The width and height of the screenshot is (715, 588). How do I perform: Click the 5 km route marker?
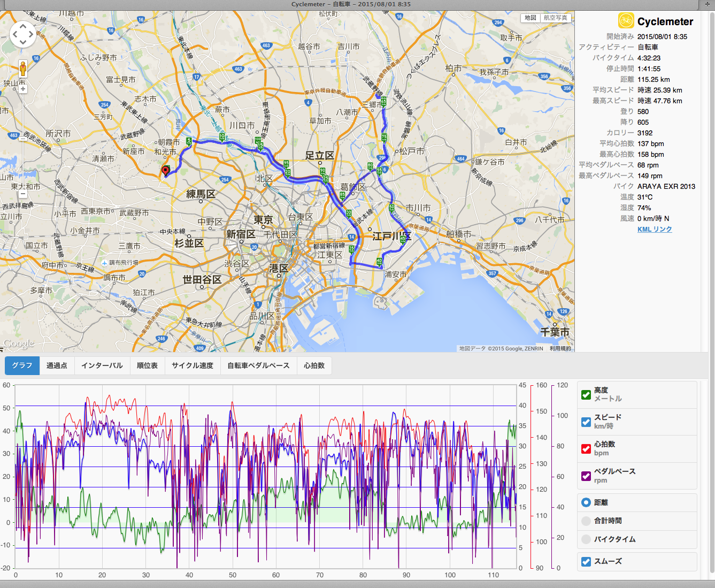tap(189, 142)
